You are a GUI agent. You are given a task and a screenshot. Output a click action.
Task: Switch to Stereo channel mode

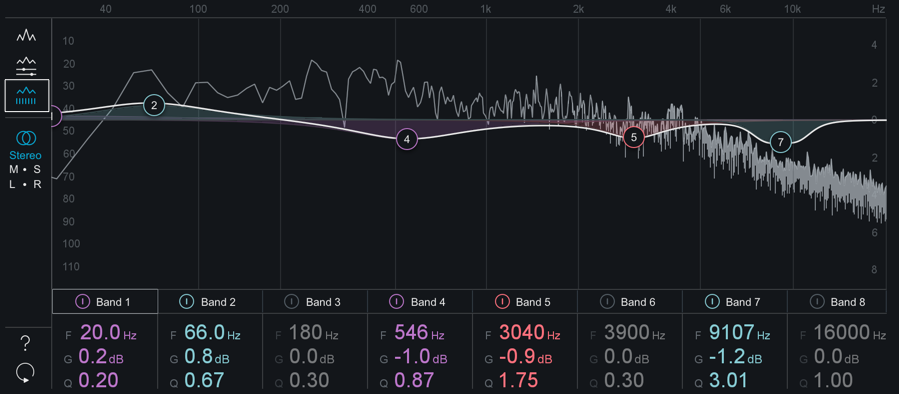click(25, 156)
